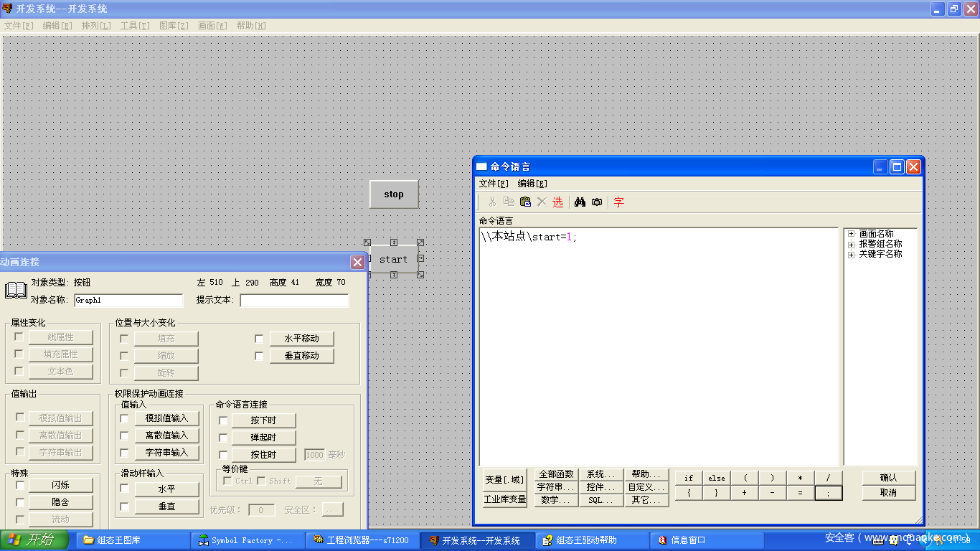The image size is (980, 551).
Task: Open the 工具 menu in main menu bar
Action: [135, 26]
